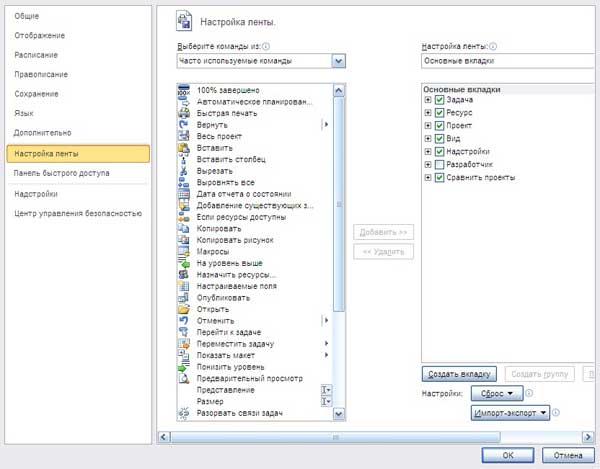600x469 pixels.
Task: Select the Язык options category
Action: pyautogui.click(x=24, y=114)
